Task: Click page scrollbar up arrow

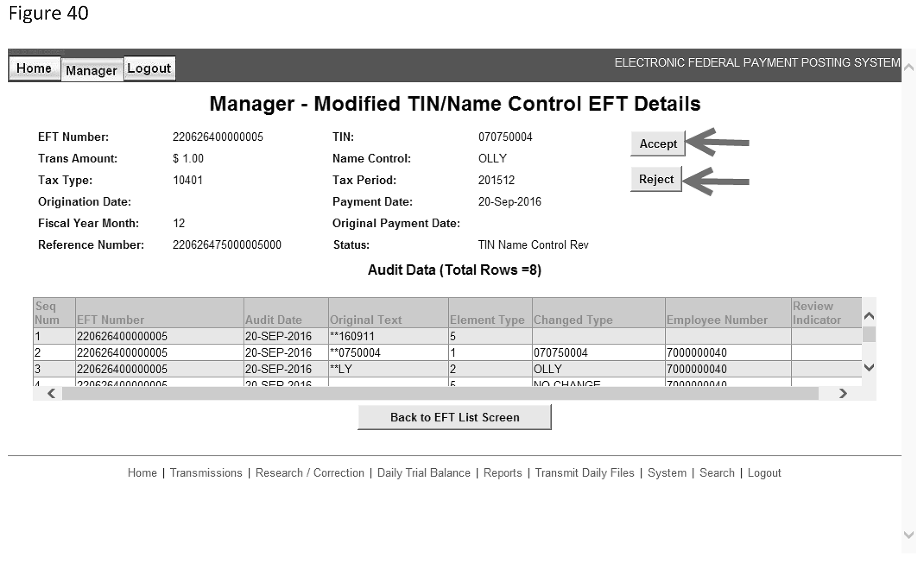Action: (x=908, y=68)
